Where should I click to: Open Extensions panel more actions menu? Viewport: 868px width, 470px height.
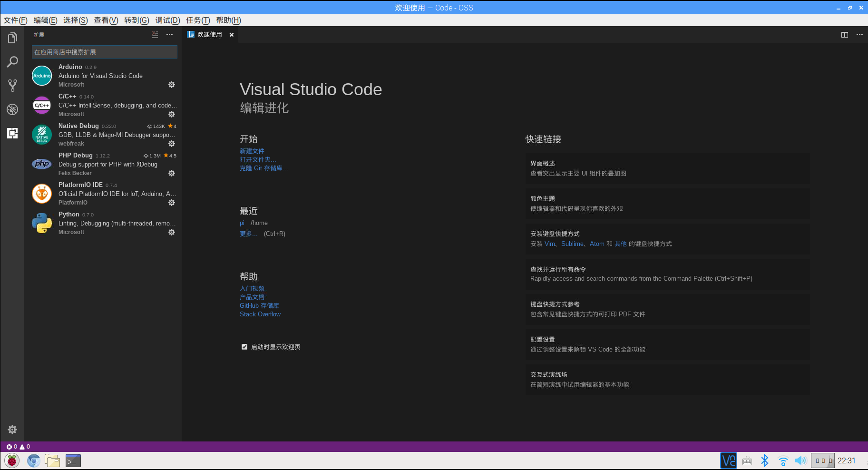tap(170, 35)
